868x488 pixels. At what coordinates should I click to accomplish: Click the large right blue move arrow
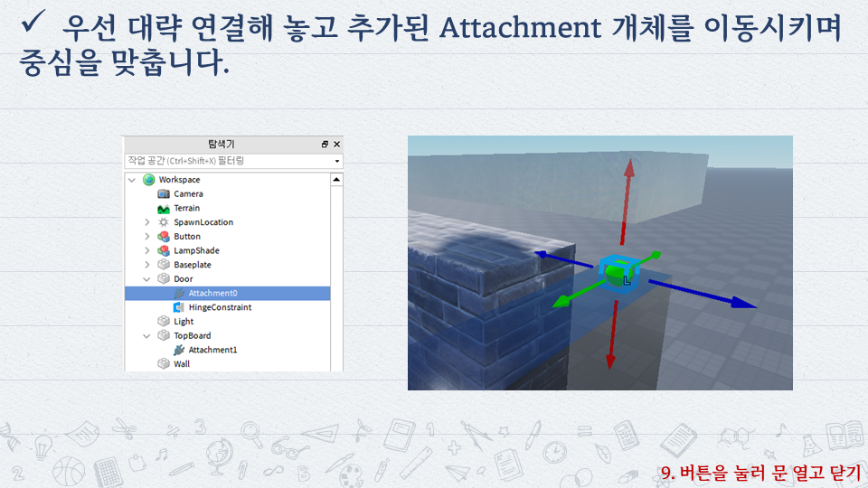click(x=702, y=294)
